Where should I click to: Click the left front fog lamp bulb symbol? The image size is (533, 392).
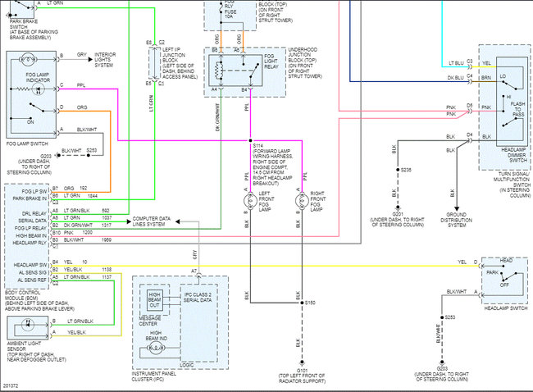point(251,201)
